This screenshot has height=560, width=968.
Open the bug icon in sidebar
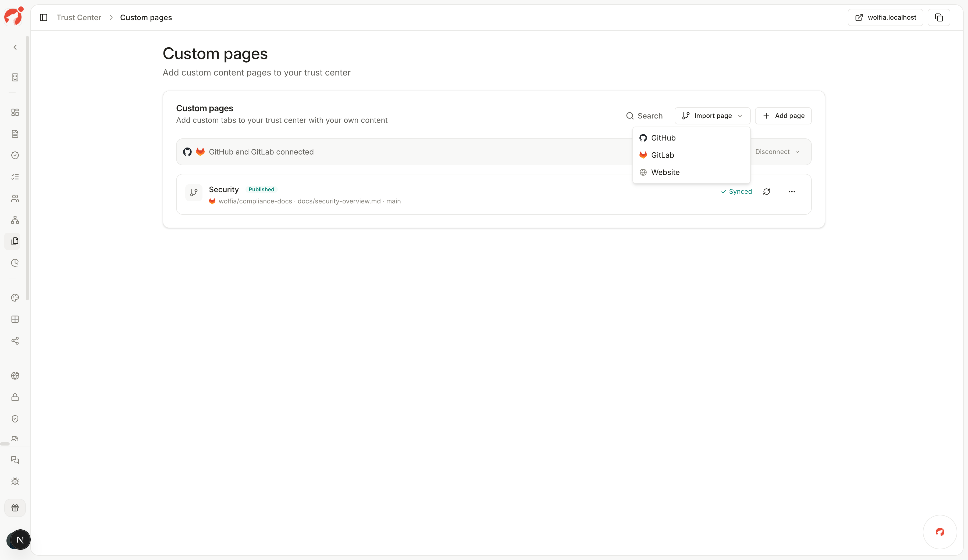pos(15,481)
